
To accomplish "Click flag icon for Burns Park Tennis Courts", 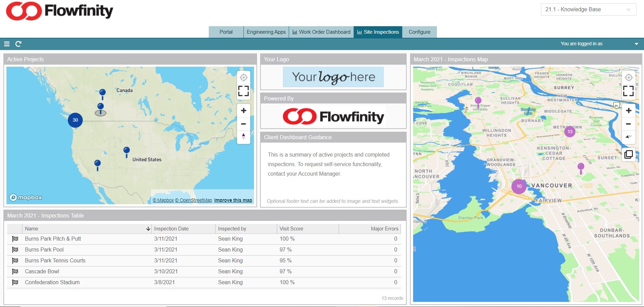I will (15, 261).
